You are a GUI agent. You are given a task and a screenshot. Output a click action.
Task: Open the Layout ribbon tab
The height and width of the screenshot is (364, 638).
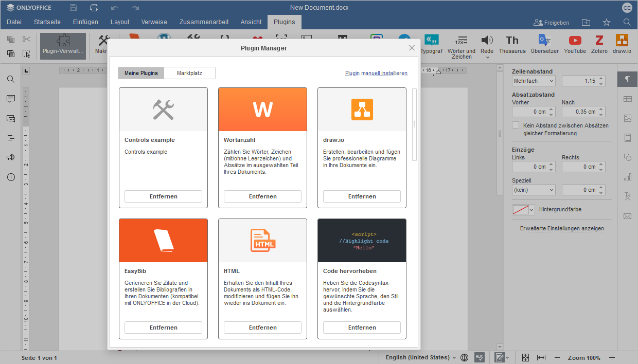120,22
